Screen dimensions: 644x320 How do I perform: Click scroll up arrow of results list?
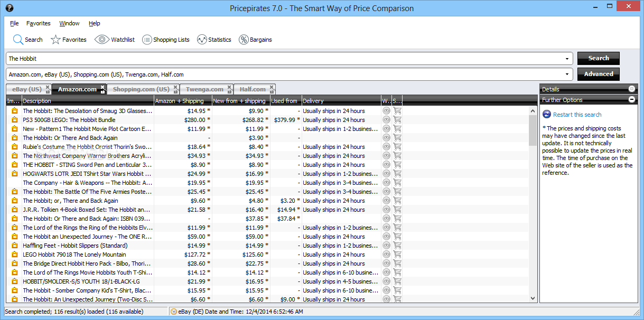coord(533,111)
